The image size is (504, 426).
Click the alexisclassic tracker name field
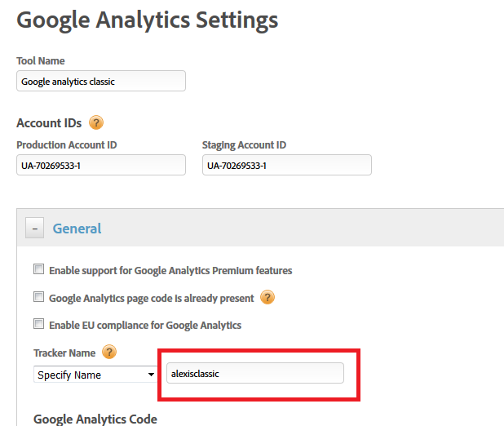(254, 374)
